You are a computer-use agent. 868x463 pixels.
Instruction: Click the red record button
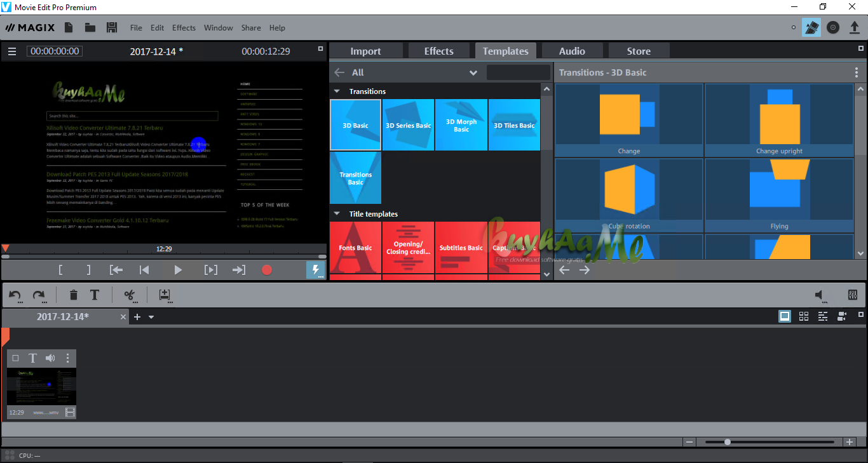(x=267, y=270)
